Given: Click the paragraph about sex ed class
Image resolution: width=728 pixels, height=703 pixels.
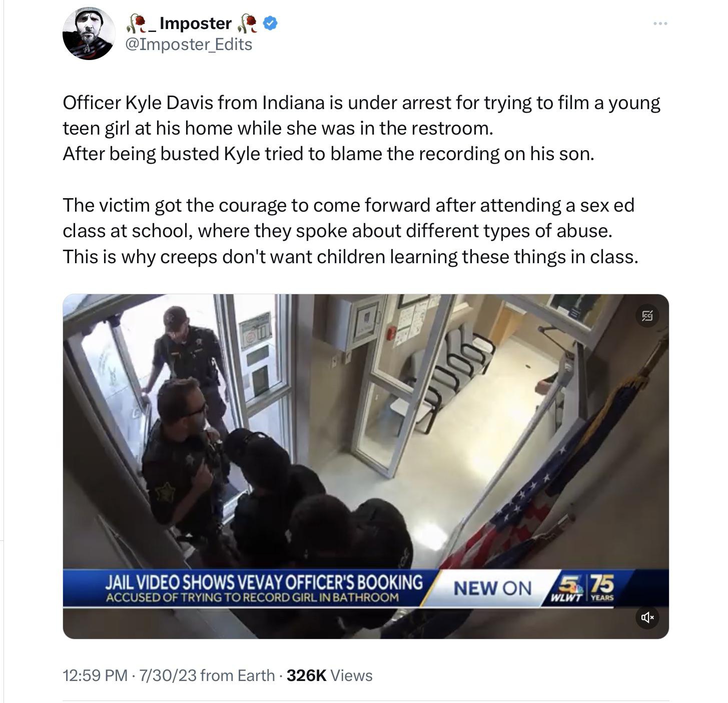Looking at the screenshot, I should coord(350,231).
